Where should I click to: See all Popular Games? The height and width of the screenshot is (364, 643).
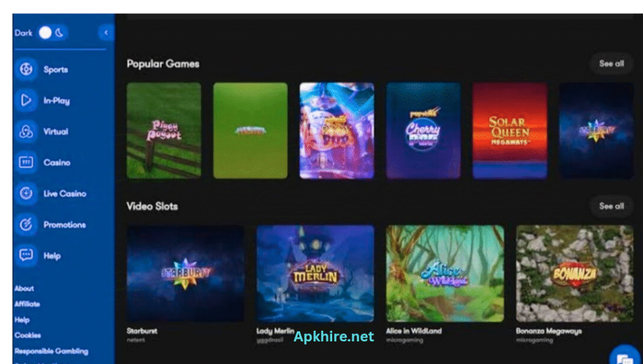point(612,63)
